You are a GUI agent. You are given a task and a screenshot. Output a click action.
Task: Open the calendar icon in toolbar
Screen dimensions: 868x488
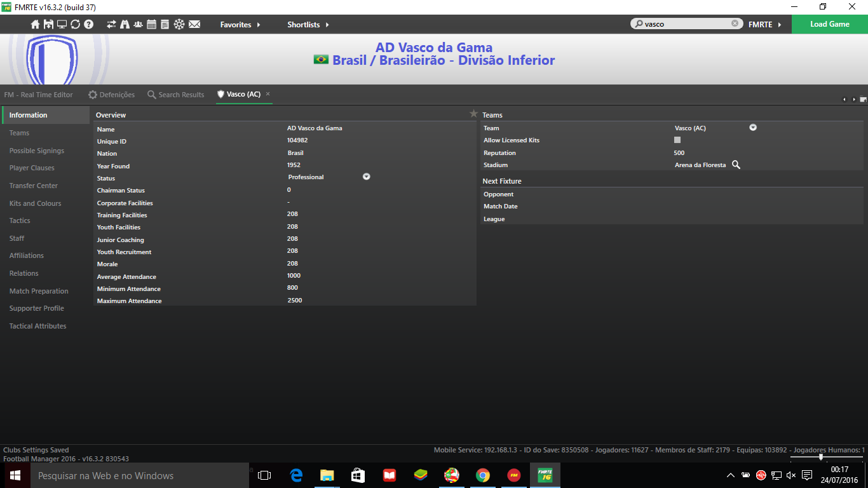pos(151,24)
